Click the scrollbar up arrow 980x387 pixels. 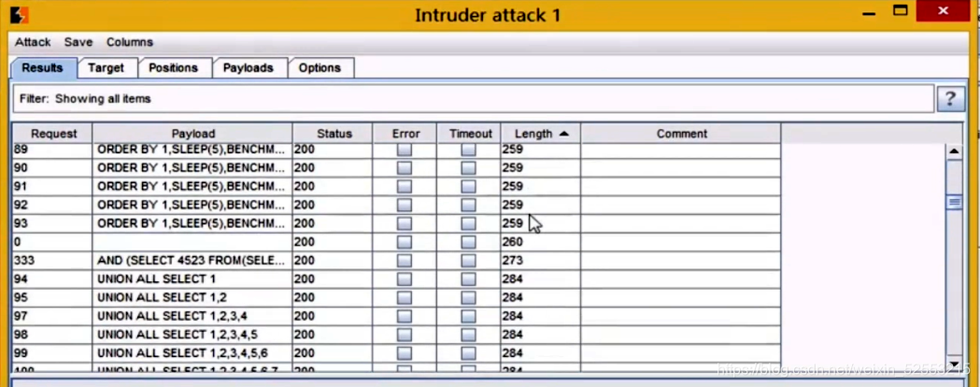[954, 151]
